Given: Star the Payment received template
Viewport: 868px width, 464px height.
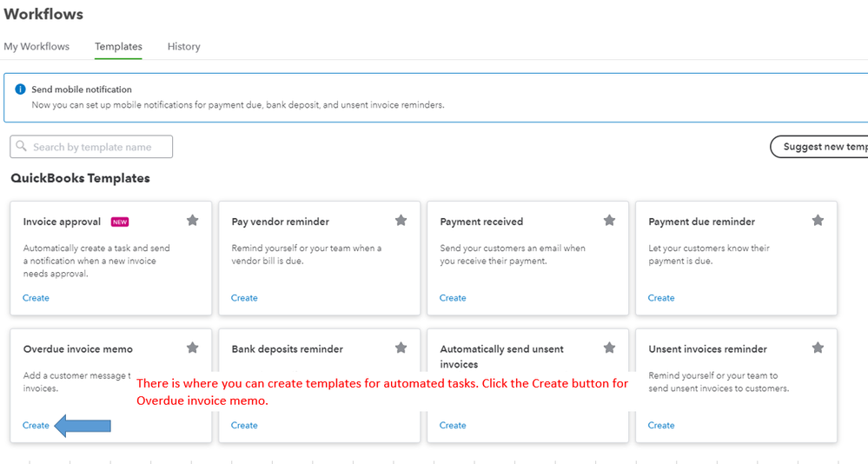Looking at the screenshot, I should 609,221.
